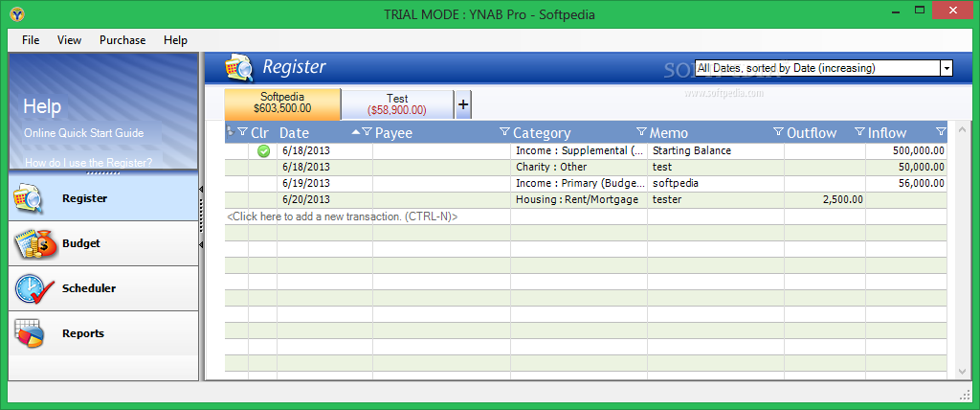Click the Category column filter icon
The image size is (980, 410).
(641, 131)
